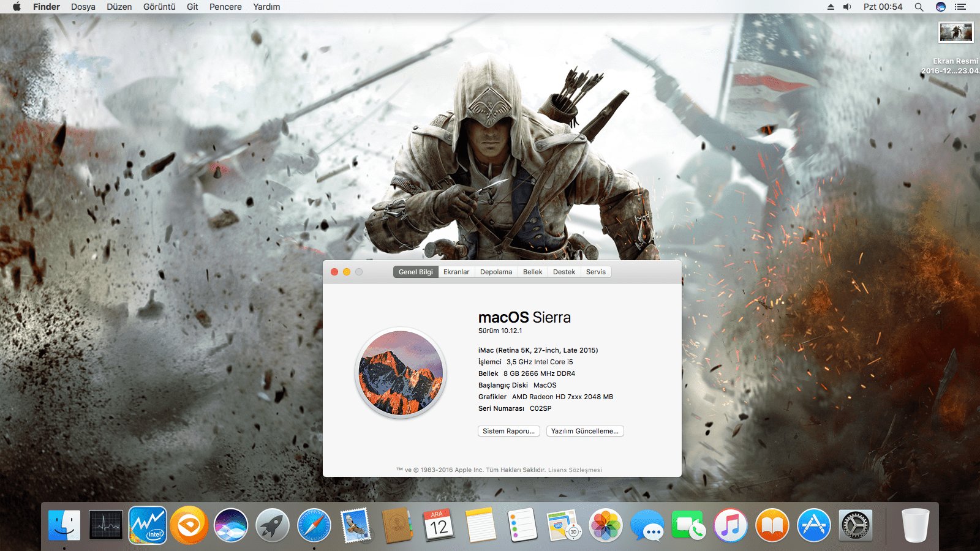Click the macOS Sierra mountain logo
The width and height of the screenshot is (980, 551).
401,373
